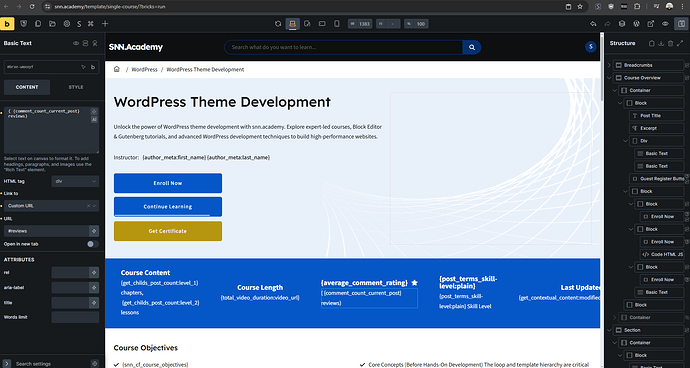Image resolution: width=690 pixels, height=368 pixels.
Task: Toggle the Structure panel icon
Action: 681,24
